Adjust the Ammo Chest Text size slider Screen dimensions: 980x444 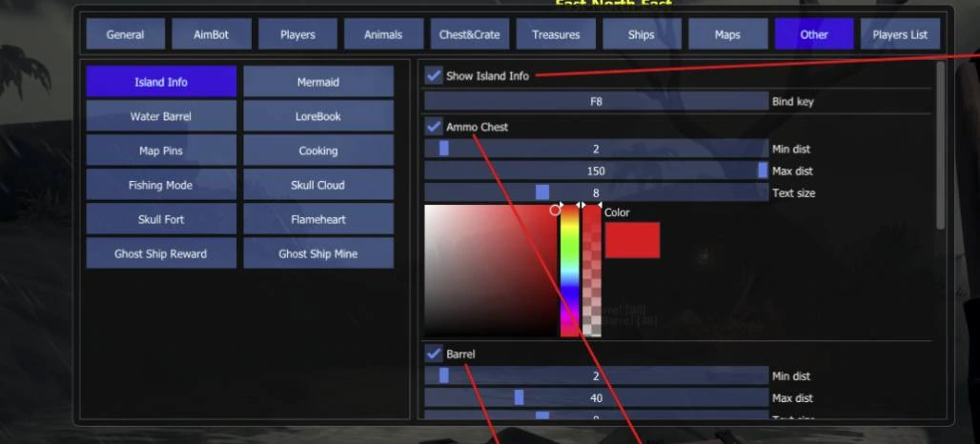click(x=596, y=192)
